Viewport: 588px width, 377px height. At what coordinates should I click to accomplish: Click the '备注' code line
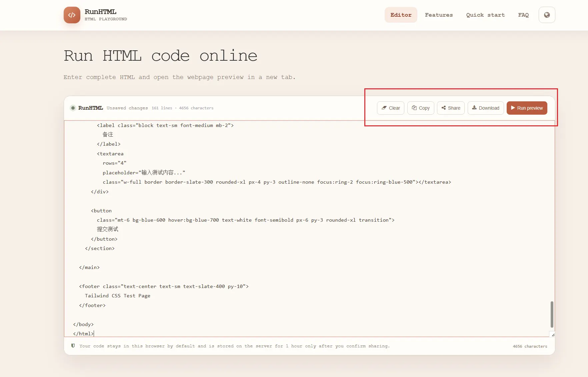(x=108, y=135)
